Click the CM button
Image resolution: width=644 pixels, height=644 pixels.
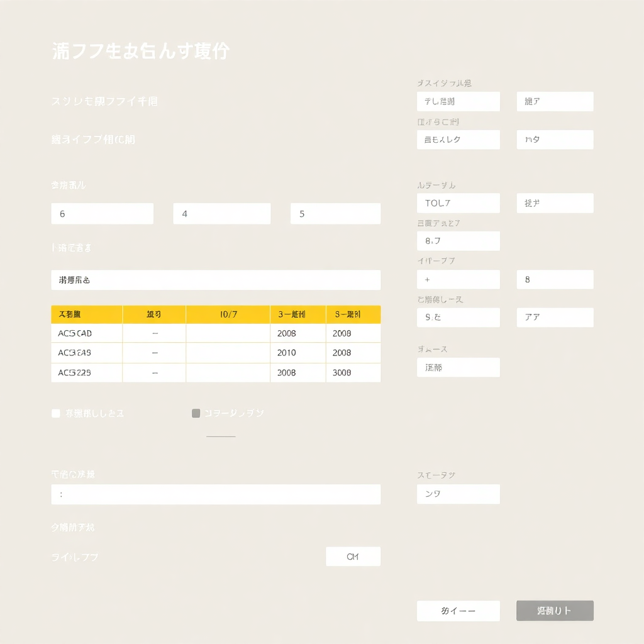(353, 556)
